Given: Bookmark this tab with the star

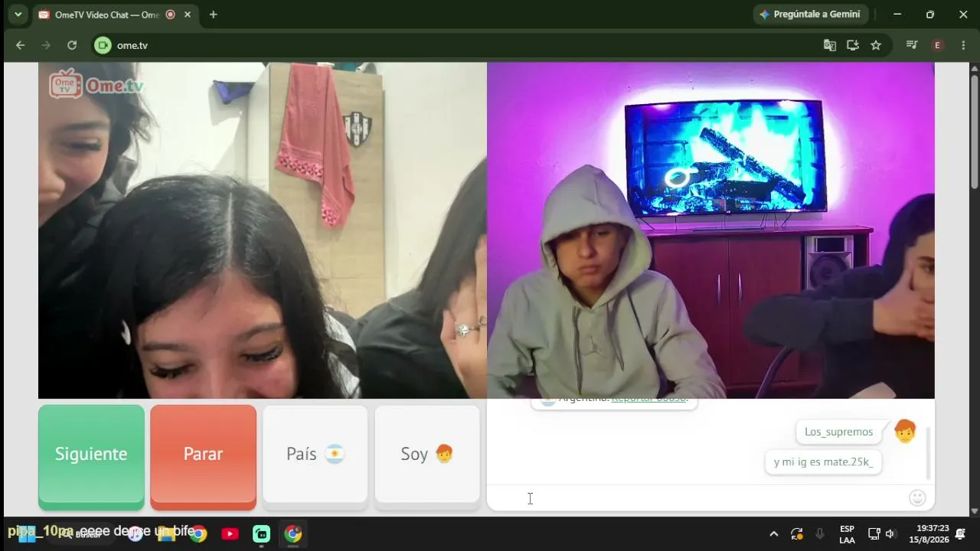Looking at the screenshot, I should (x=876, y=45).
